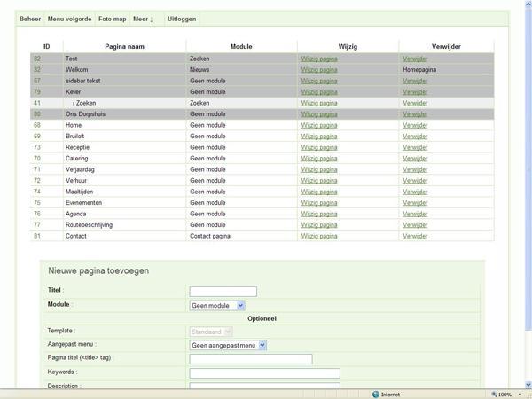Click scrollbar down arrow
The height and width of the screenshot is (399, 532).
tap(528, 385)
